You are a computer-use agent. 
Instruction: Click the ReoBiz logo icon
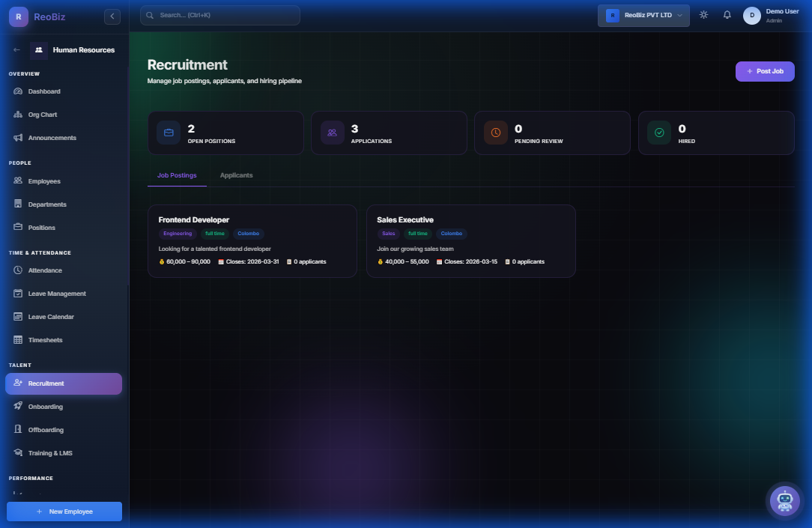(18, 16)
